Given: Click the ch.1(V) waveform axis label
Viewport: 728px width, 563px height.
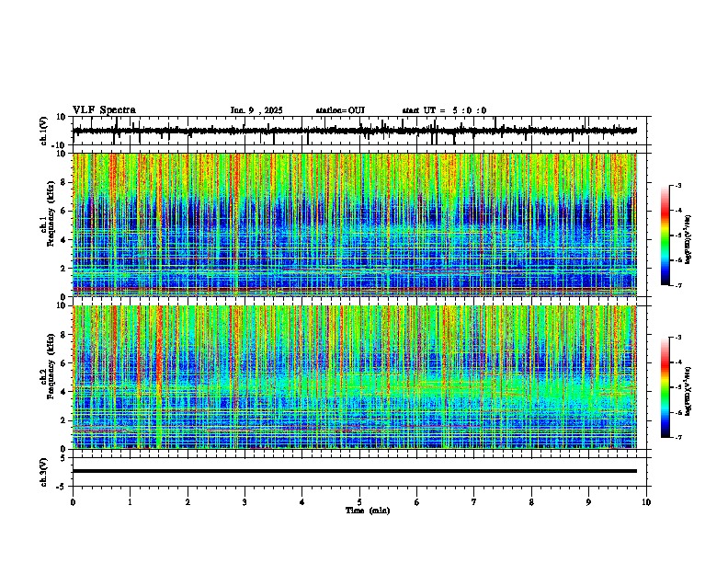Looking at the screenshot, I should pos(44,131).
